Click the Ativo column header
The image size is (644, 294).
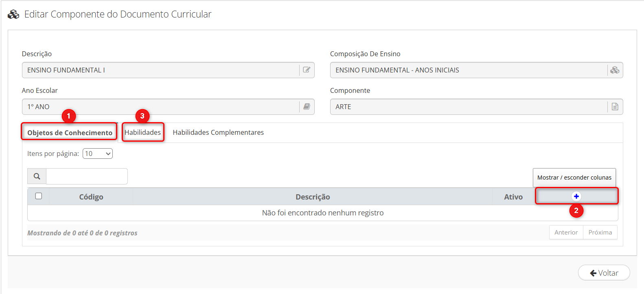513,197
